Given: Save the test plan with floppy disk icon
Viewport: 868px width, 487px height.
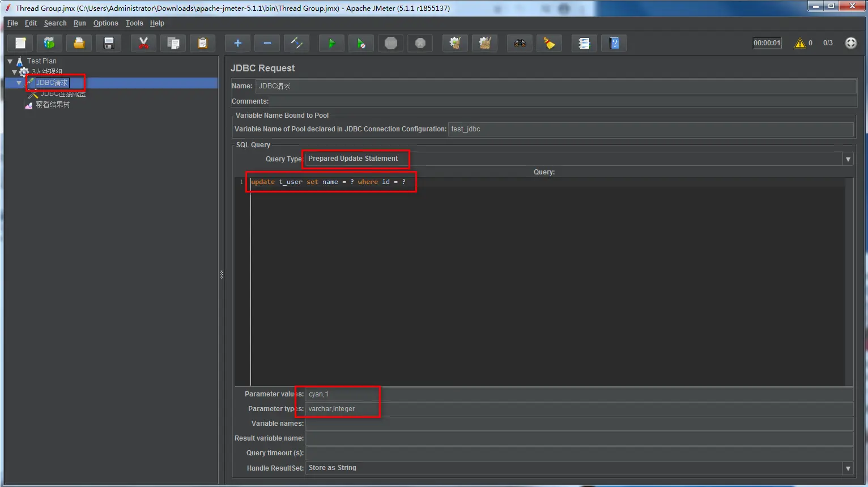Looking at the screenshot, I should coord(109,43).
